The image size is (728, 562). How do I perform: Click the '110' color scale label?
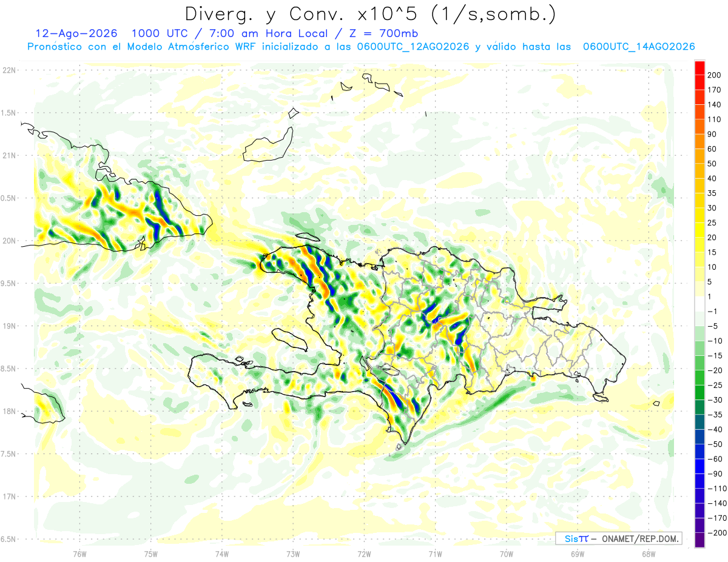[714, 119]
